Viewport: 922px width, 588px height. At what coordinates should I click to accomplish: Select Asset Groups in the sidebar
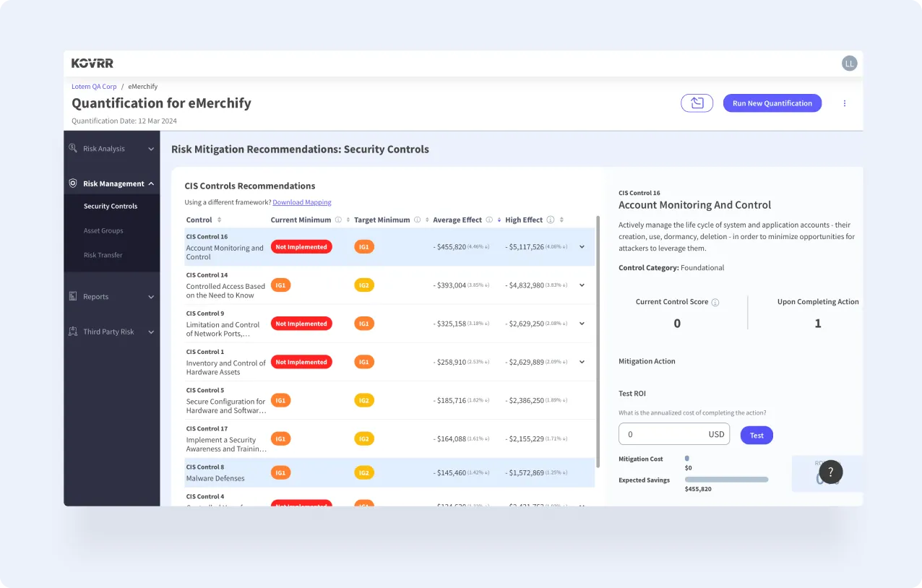tap(102, 230)
